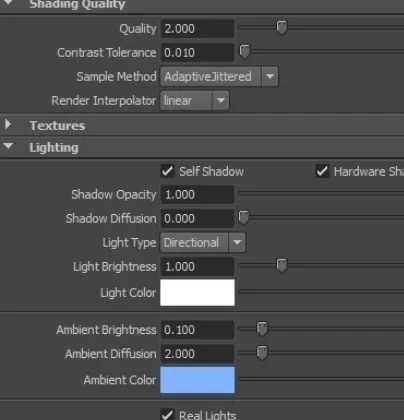Click the Quality value field
Image resolution: width=404 pixels, height=420 pixels.
197,29
